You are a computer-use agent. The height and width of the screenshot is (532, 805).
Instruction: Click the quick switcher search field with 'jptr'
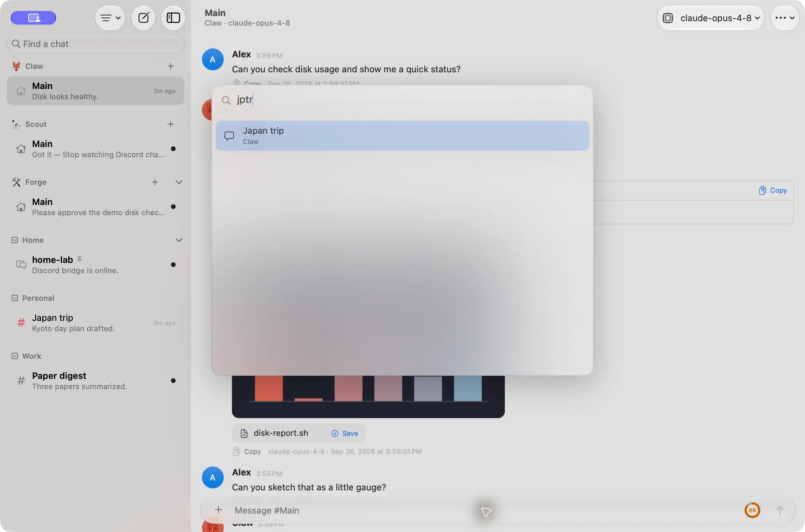tap(402, 100)
